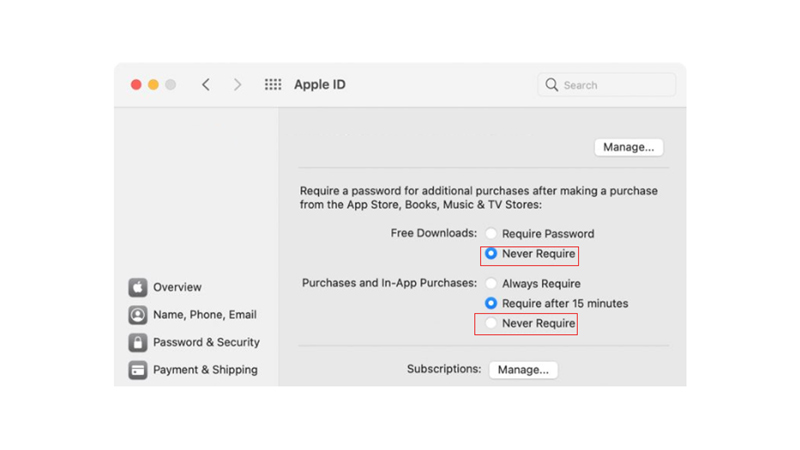Image resolution: width=800 pixels, height=450 pixels.
Task: Open Name, Phone, Email section
Action: [x=205, y=315]
